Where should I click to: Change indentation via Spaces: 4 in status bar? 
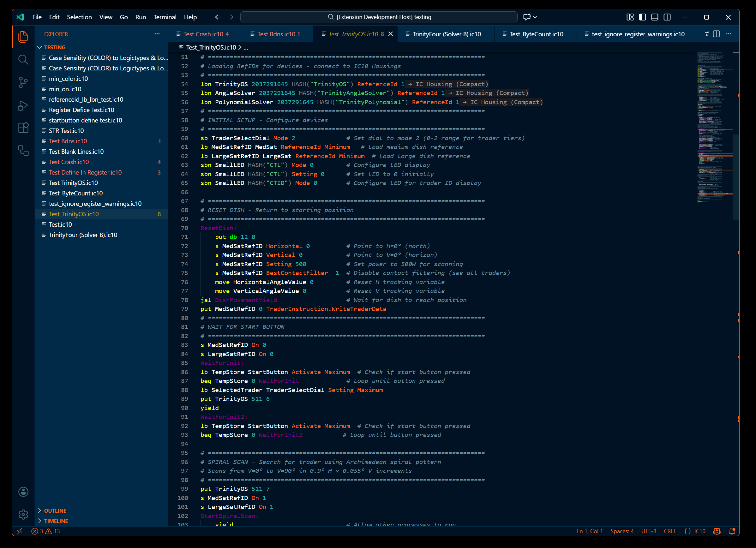pyautogui.click(x=622, y=531)
